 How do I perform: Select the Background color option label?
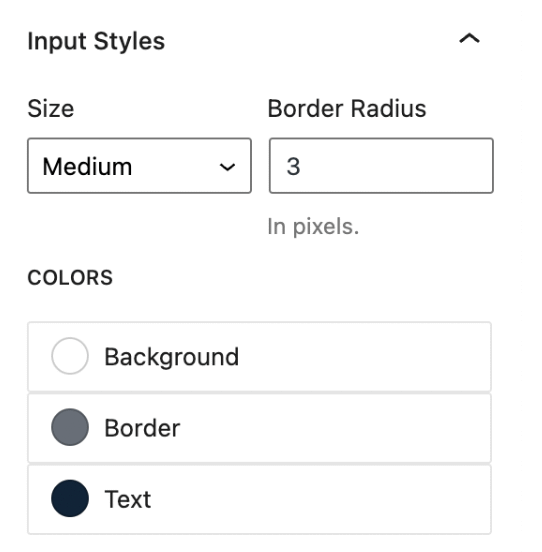(172, 357)
